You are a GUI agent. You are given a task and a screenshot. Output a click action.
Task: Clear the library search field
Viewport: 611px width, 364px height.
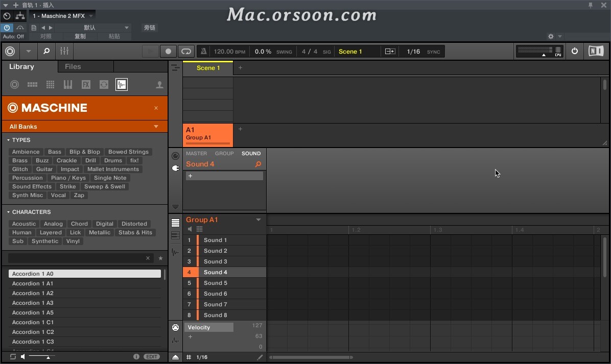coord(148,258)
